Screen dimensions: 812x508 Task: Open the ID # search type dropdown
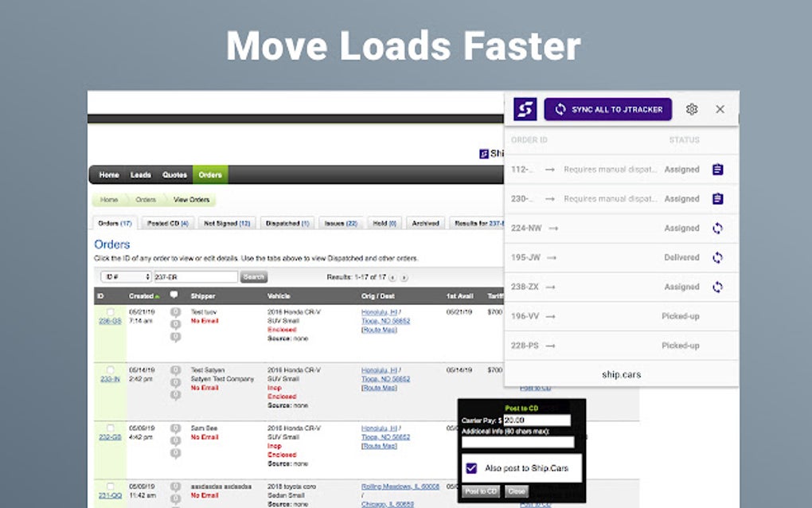click(126, 277)
